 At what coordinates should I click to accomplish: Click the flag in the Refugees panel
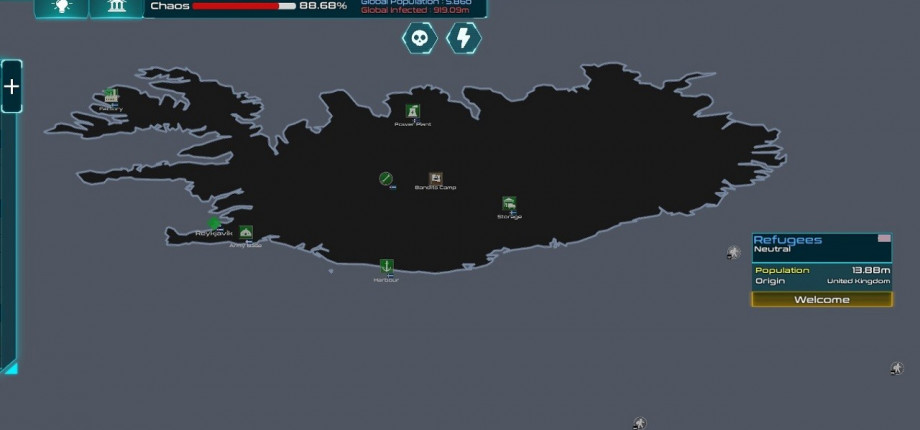tap(884, 238)
